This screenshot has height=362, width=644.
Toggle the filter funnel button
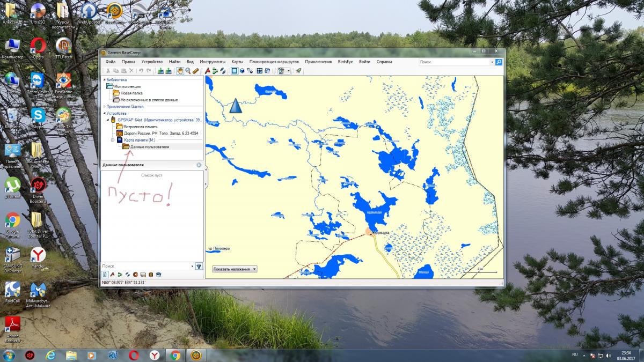click(199, 266)
